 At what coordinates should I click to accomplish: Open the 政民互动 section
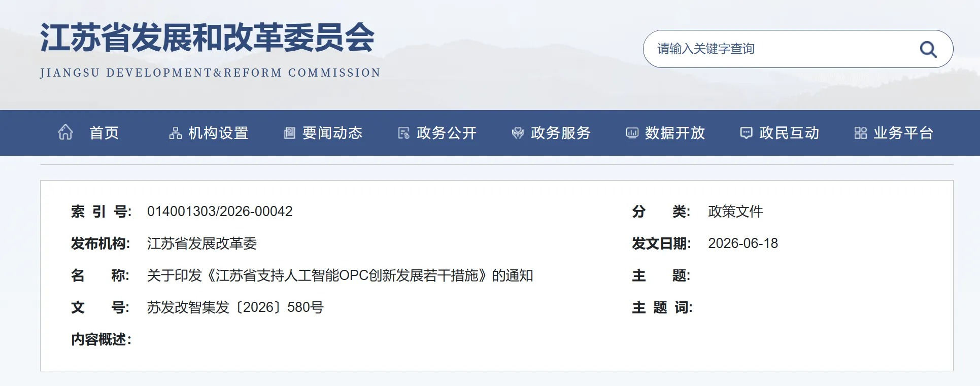coord(789,133)
